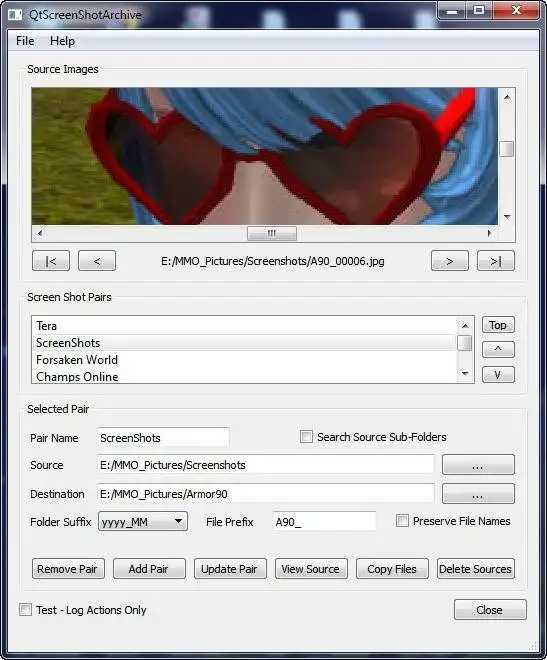Click image preview scroll down arrow
The height and width of the screenshot is (660, 547).
[507, 216]
